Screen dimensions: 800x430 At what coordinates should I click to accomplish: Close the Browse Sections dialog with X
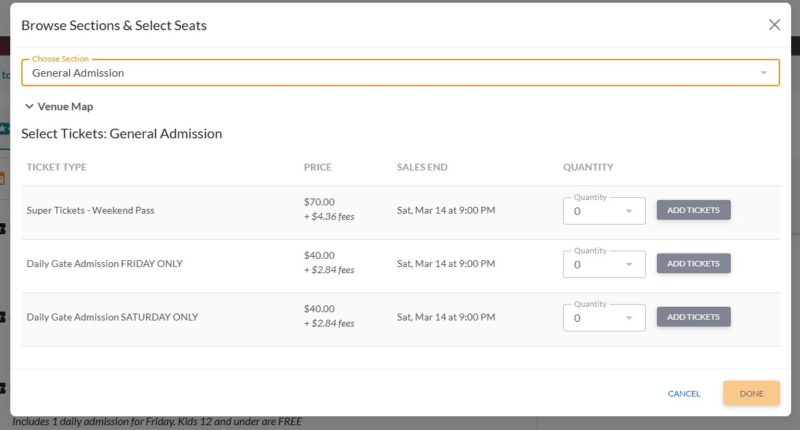774,25
